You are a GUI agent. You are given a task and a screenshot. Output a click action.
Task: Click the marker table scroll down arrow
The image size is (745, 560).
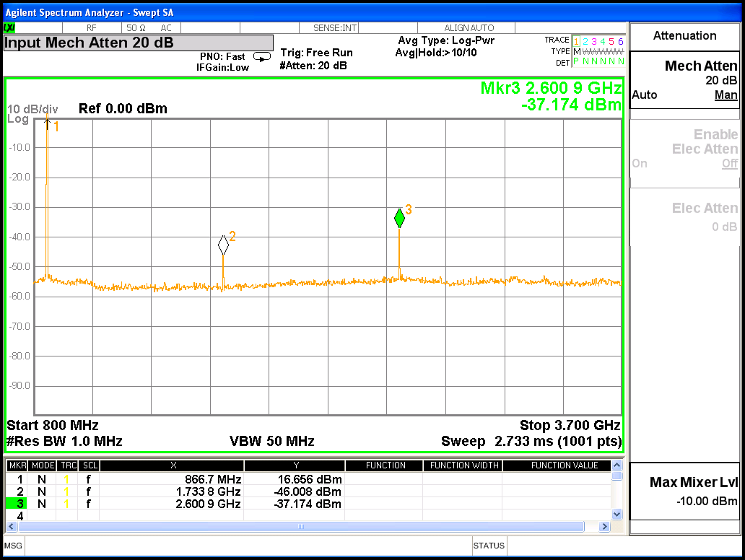pos(617,514)
